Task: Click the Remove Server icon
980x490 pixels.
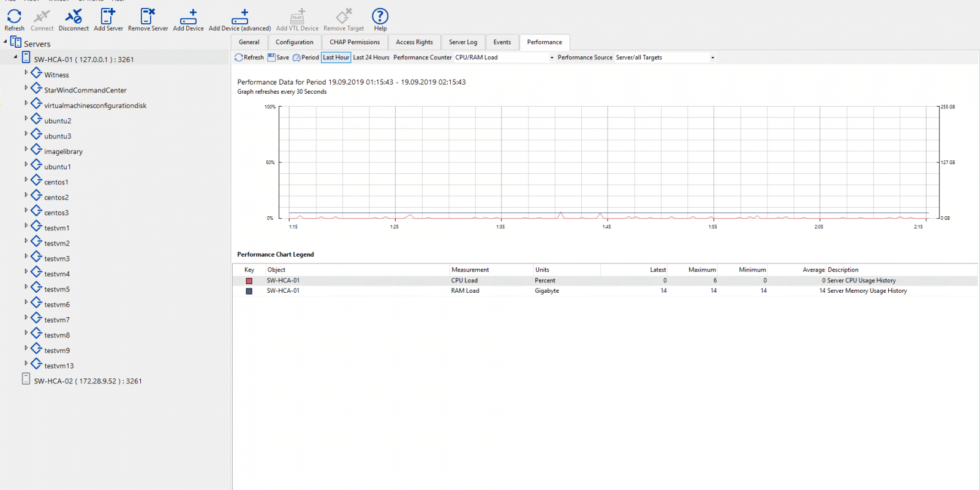Action: tap(148, 16)
